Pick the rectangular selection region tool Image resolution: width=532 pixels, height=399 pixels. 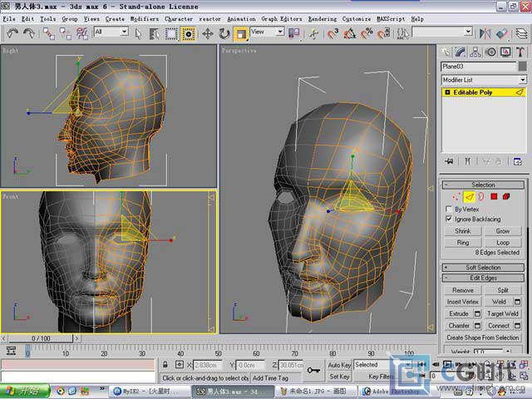point(171,33)
